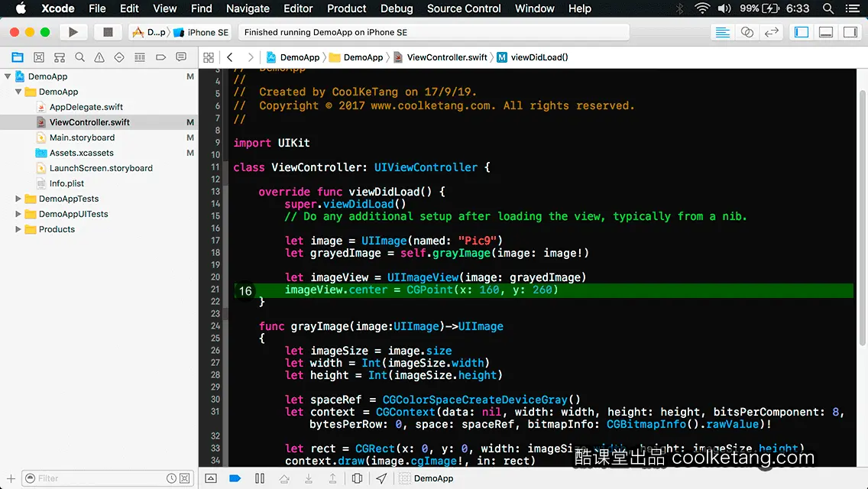
Task: Open Debug View Hierarchy
Action: click(x=357, y=478)
